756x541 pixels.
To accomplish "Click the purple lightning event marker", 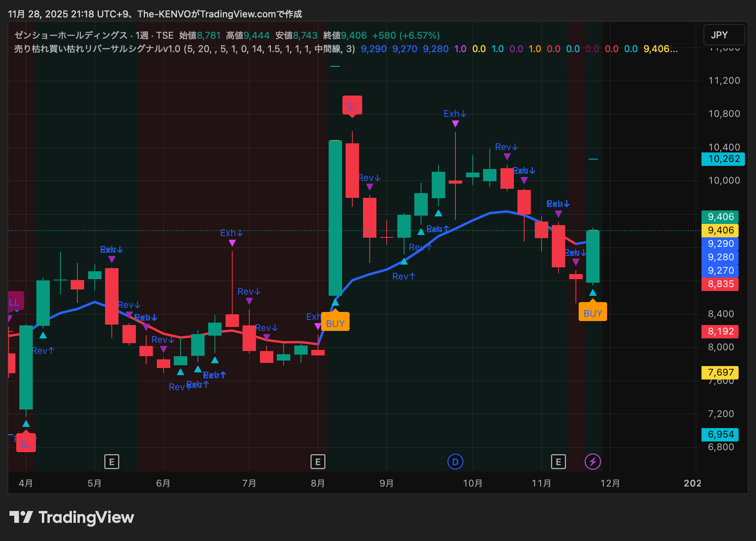I will point(592,461).
